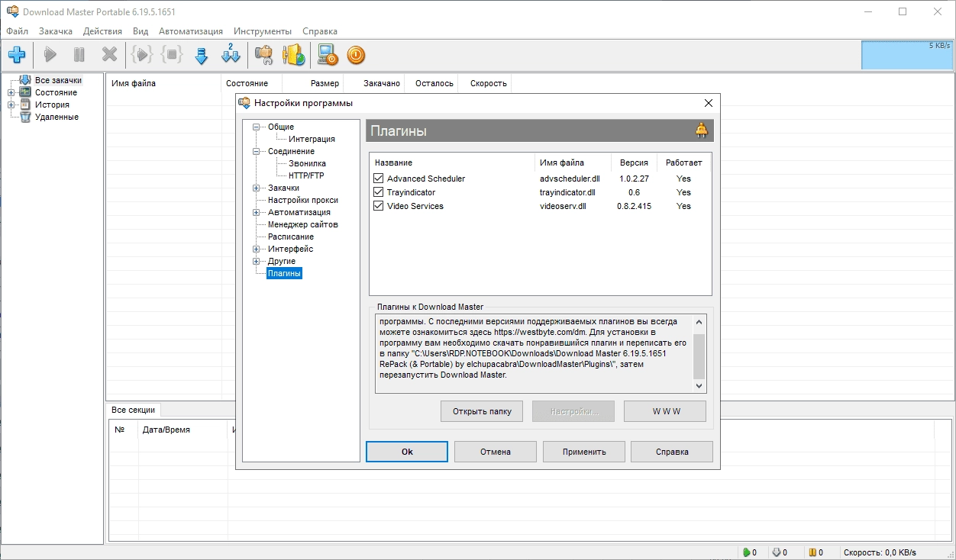
Task: Click the orange paused downloads status icon
Action: coord(812,552)
